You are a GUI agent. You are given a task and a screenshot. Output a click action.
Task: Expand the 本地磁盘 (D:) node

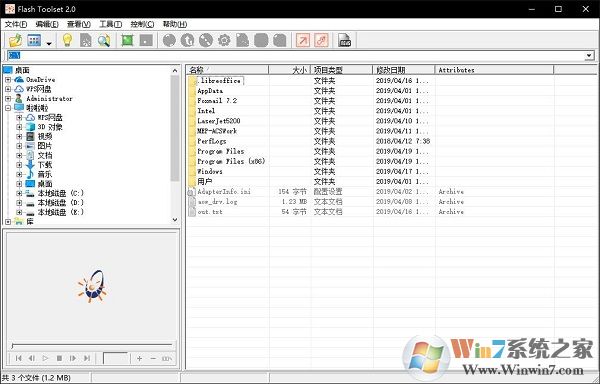pyautogui.click(x=19, y=203)
